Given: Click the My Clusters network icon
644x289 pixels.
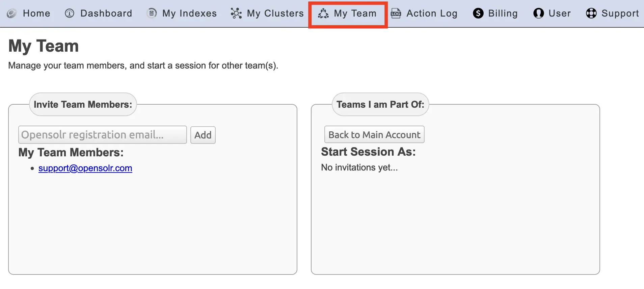Looking at the screenshot, I should (x=236, y=14).
